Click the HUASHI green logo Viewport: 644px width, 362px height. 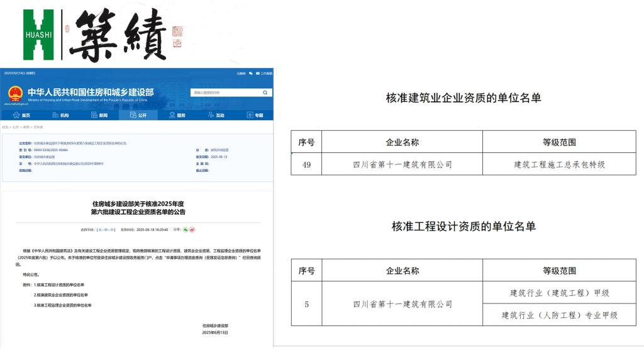pyautogui.click(x=38, y=35)
